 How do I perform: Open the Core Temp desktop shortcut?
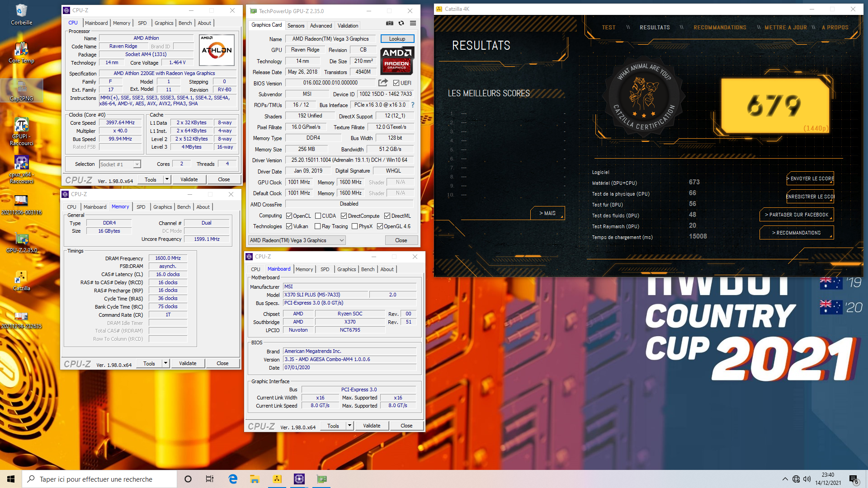pos(21,52)
